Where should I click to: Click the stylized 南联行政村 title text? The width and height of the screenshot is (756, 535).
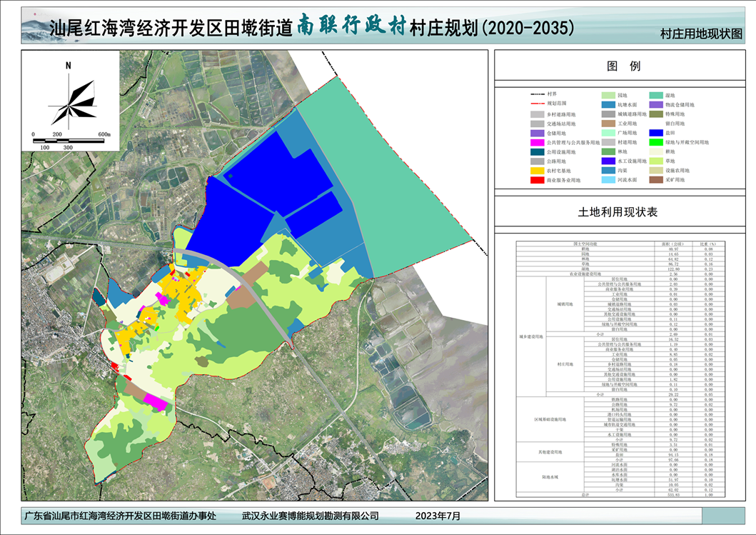pyautogui.click(x=351, y=24)
